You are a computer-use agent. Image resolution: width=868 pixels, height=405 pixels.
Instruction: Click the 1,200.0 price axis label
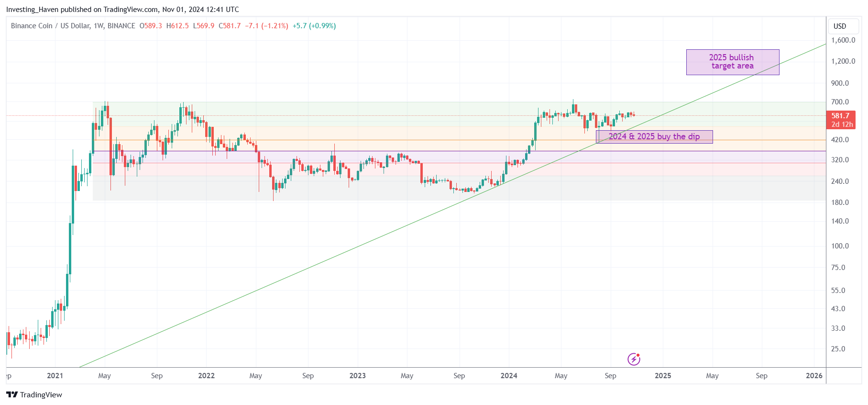tap(843, 61)
